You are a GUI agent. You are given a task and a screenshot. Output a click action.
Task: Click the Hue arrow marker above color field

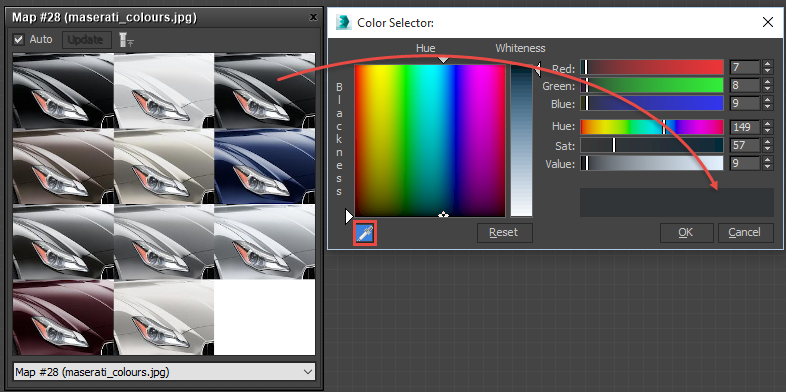443,60
